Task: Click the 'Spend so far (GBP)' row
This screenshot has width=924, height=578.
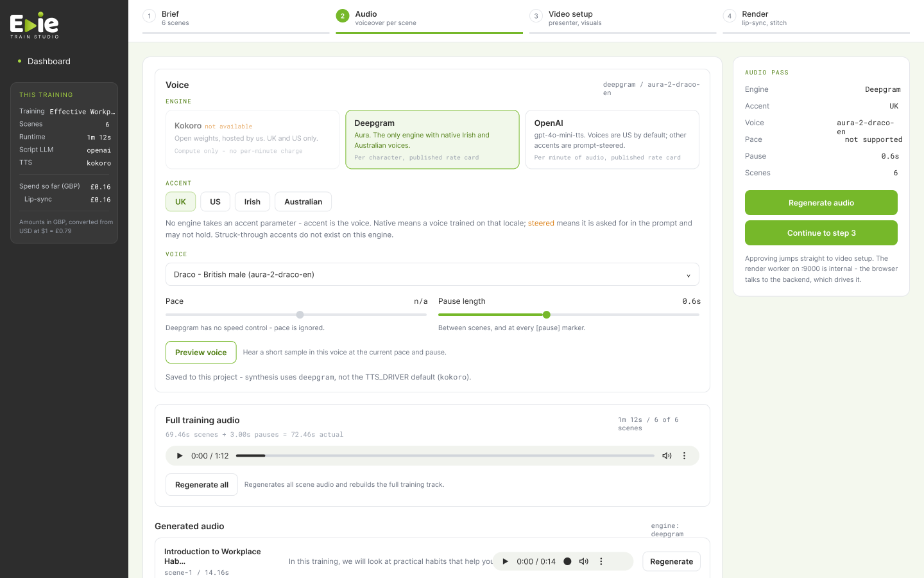Action: point(65,187)
